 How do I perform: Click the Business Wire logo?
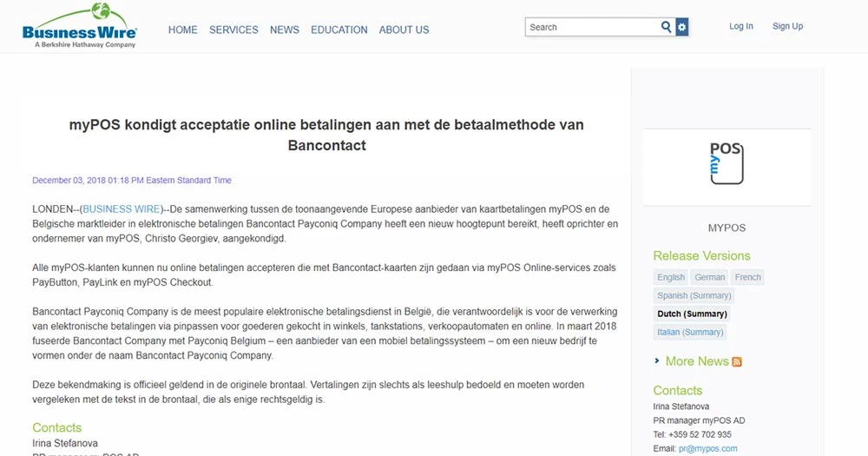pos(79,26)
